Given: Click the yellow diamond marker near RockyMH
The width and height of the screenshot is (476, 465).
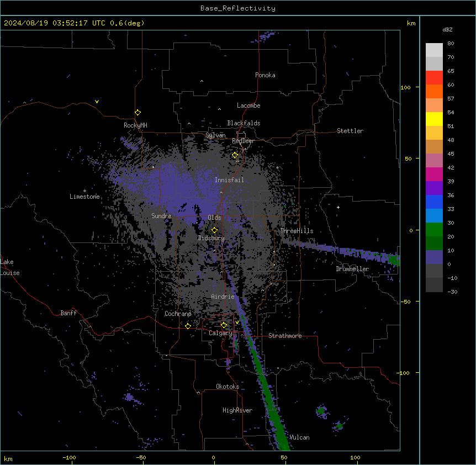Looking at the screenshot, I should pyautogui.click(x=138, y=113).
